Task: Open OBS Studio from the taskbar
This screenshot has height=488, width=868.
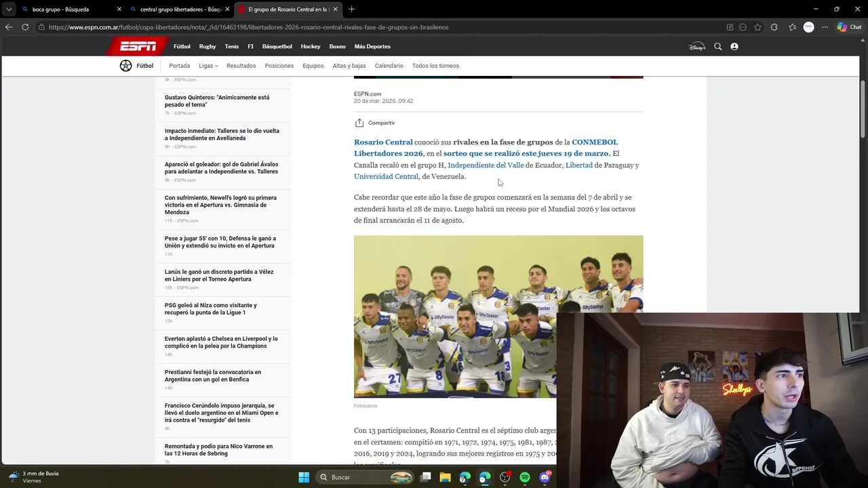Action: 505,477
